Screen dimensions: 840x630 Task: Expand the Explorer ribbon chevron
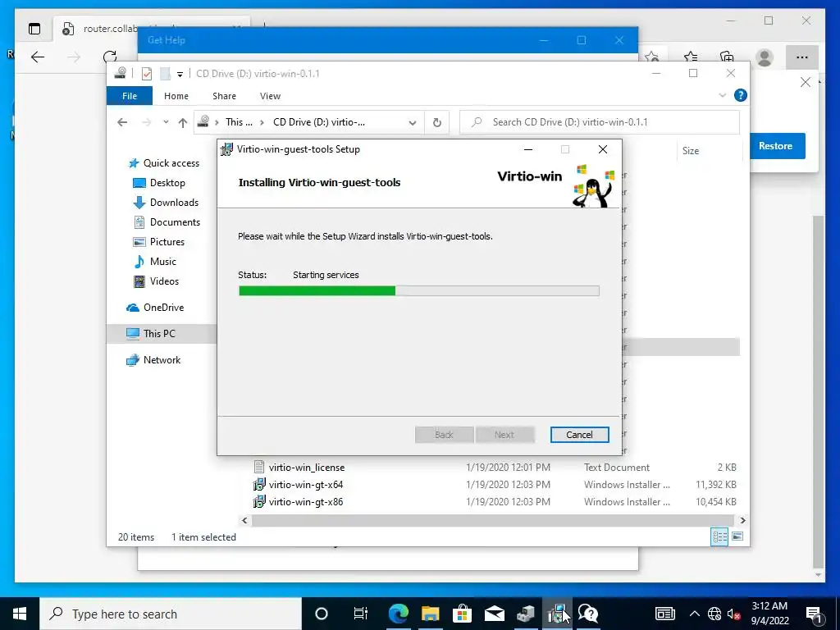pos(722,95)
